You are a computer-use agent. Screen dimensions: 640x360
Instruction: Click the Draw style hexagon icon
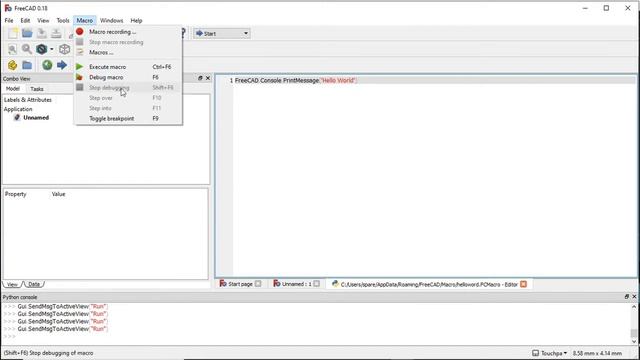[x=42, y=49]
